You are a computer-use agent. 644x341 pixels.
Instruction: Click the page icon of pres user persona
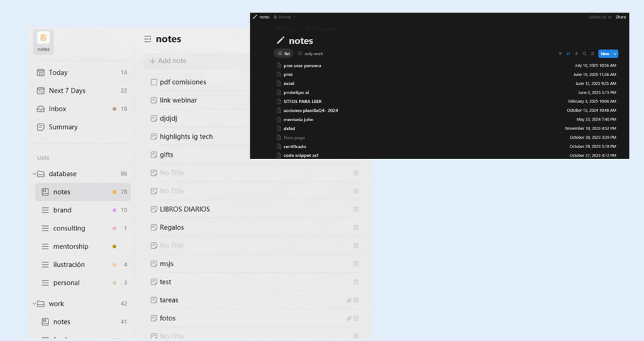pos(279,66)
